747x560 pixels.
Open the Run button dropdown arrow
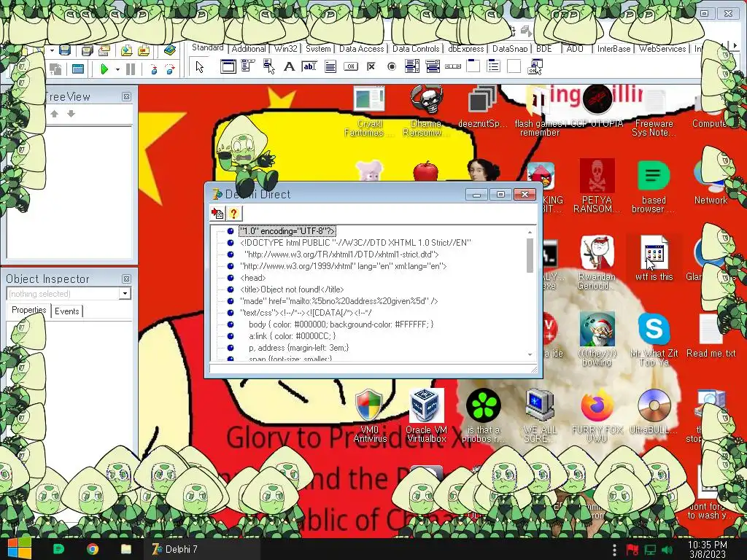[117, 70]
